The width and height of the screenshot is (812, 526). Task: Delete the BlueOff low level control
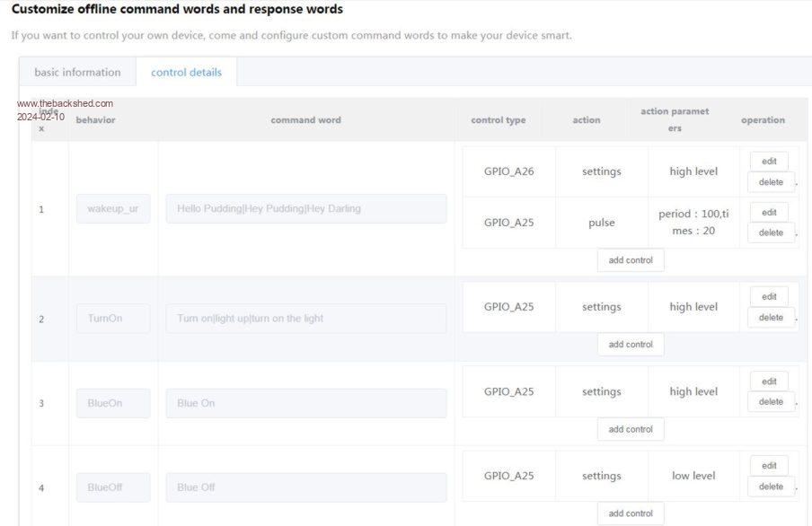[771, 487]
